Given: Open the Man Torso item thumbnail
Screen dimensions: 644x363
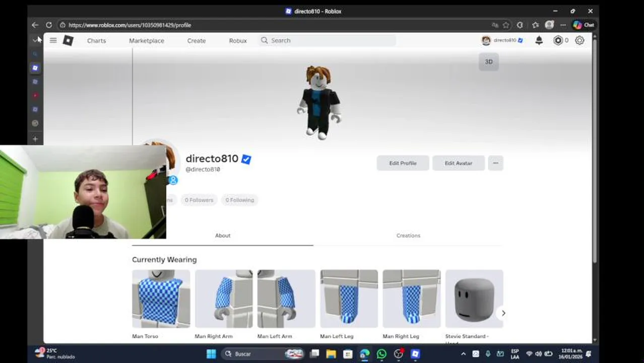Looking at the screenshot, I should coord(161,299).
